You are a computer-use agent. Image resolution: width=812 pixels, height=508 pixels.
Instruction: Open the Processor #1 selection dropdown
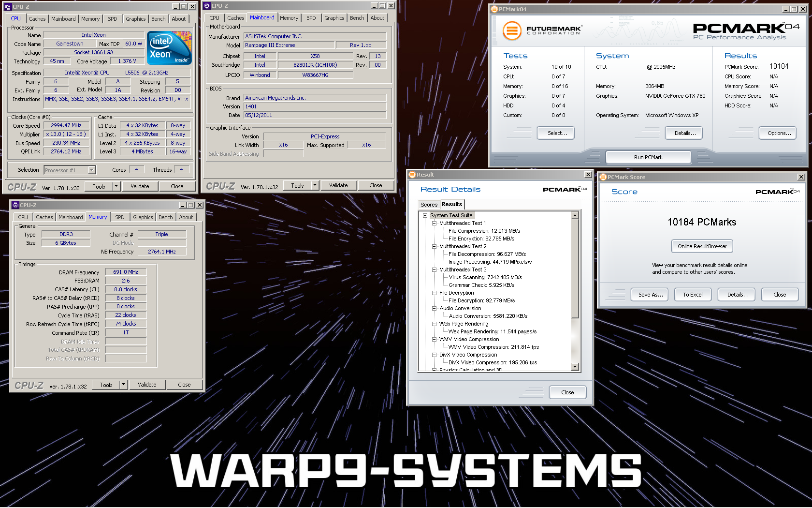(91, 170)
